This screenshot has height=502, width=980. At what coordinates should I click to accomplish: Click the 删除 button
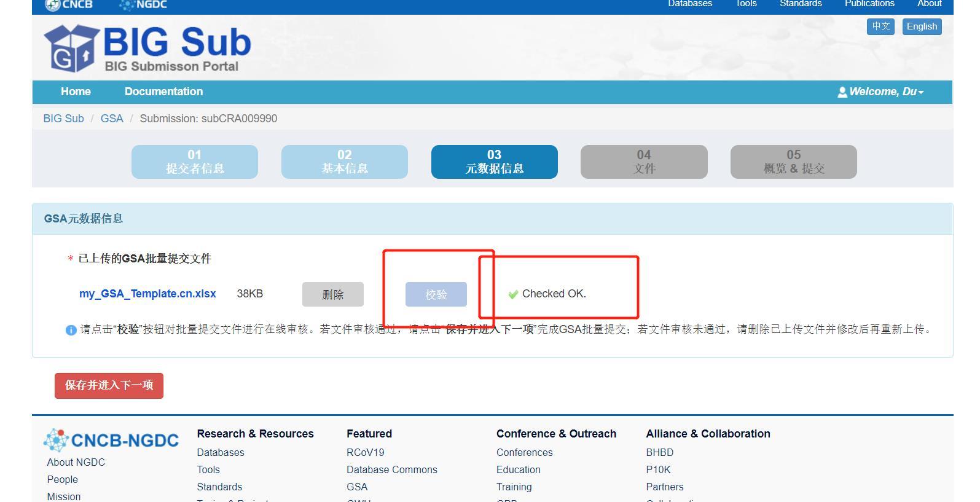pyautogui.click(x=333, y=294)
